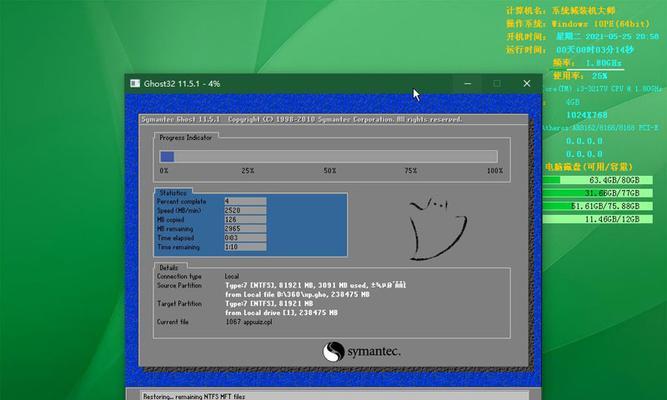Click the 电脑磁盘(可用/容量) heading
Screen dimensions: 667x400
[589, 167]
